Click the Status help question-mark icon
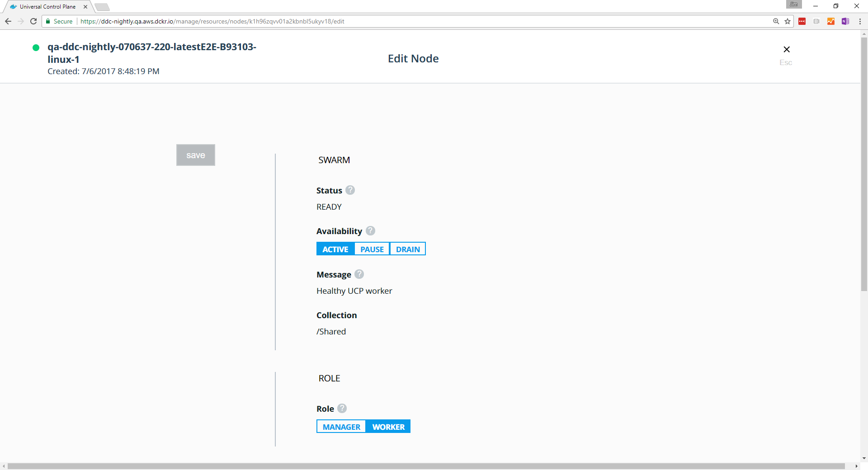Image resolution: width=868 pixels, height=470 pixels. click(x=350, y=190)
